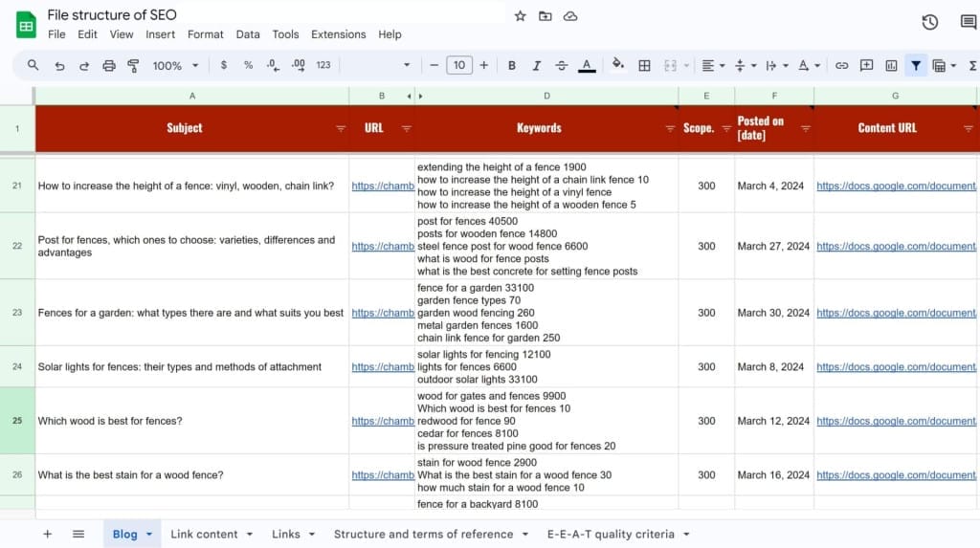Click the insert chart icon

[891, 65]
